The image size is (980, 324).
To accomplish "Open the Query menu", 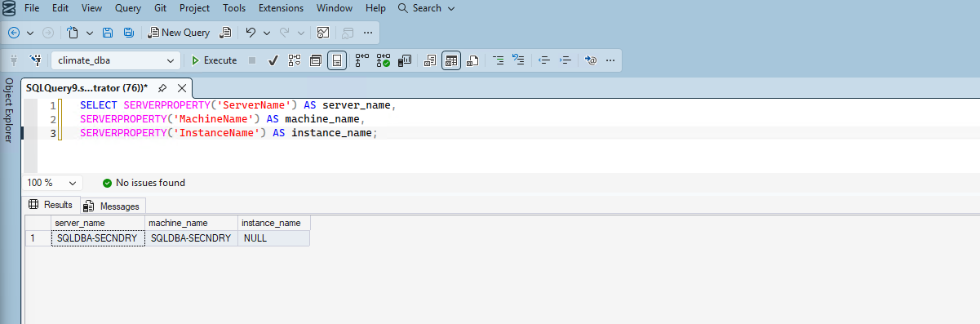I will [x=127, y=8].
